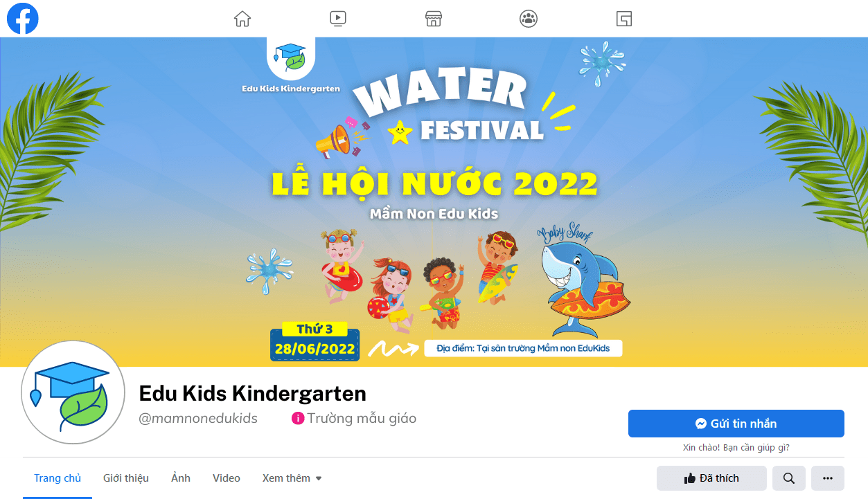Click the Gửi tin nhắn button
This screenshot has width=868, height=499.
click(736, 424)
